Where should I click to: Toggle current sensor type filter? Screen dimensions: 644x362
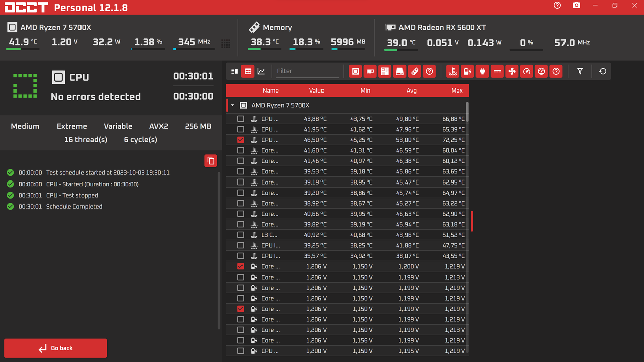[497, 71]
